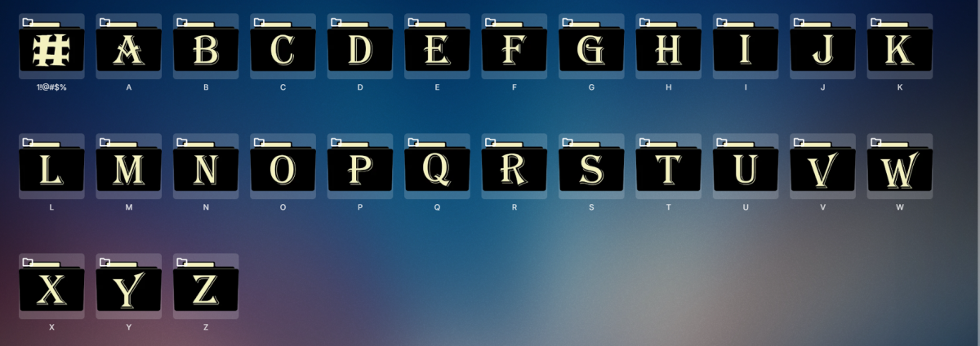Image resolution: width=980 pixels, height=346 pixels.
Task: Pick the V folder icon
Action: (823, 166)
